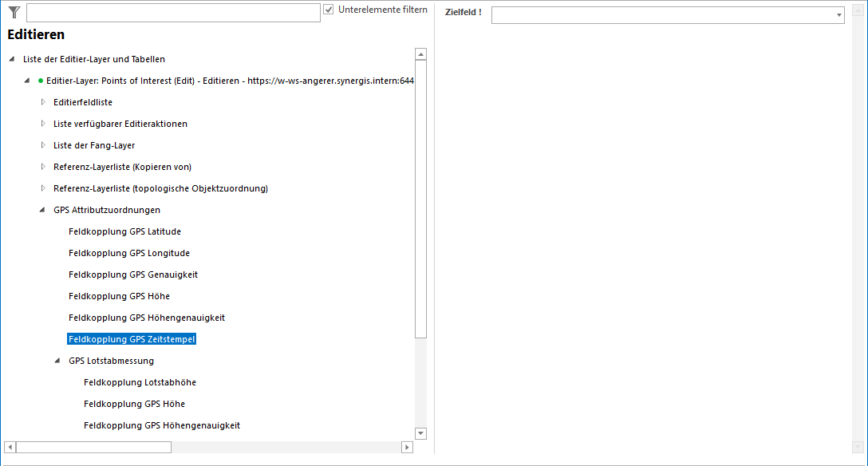
Task: Click the horizontal scrollbar thumb
Action: [x=93, y=447]
